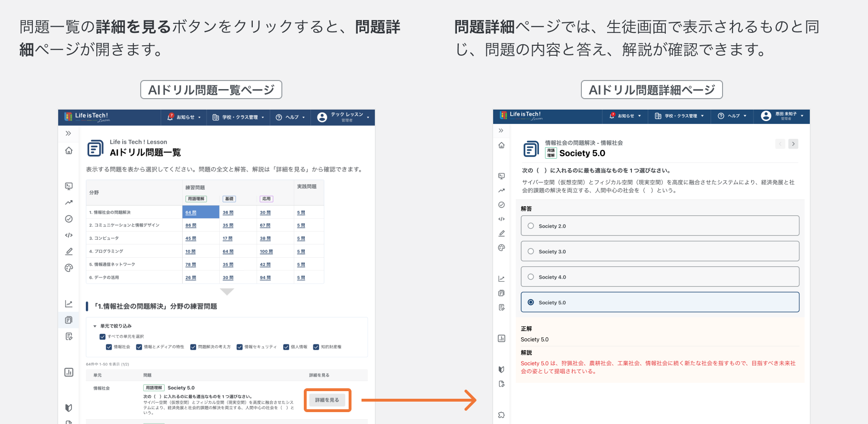Select Society 4.0 answer option
Viewport: 868px width, 424px height.
coord(660,277)
